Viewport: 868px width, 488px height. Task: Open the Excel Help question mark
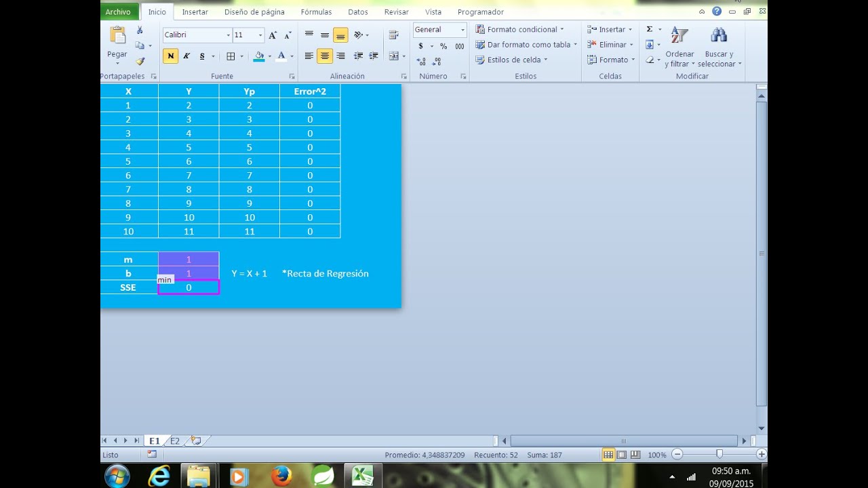[717, 12]
